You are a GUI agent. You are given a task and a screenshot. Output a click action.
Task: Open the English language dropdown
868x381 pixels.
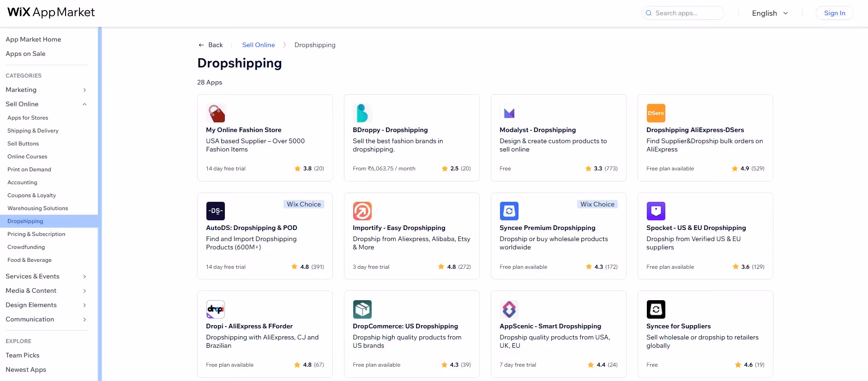tap(770, 13)
